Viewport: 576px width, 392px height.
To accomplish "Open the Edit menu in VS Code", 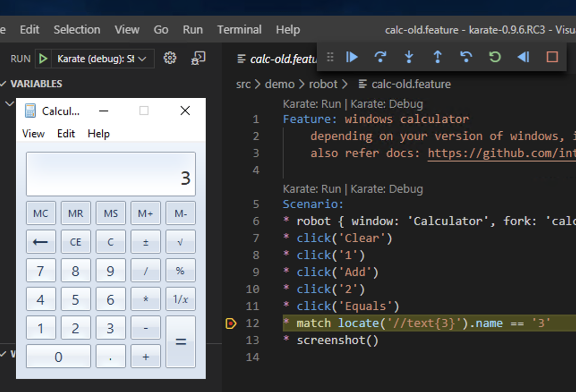I will (x=29, y=29).
